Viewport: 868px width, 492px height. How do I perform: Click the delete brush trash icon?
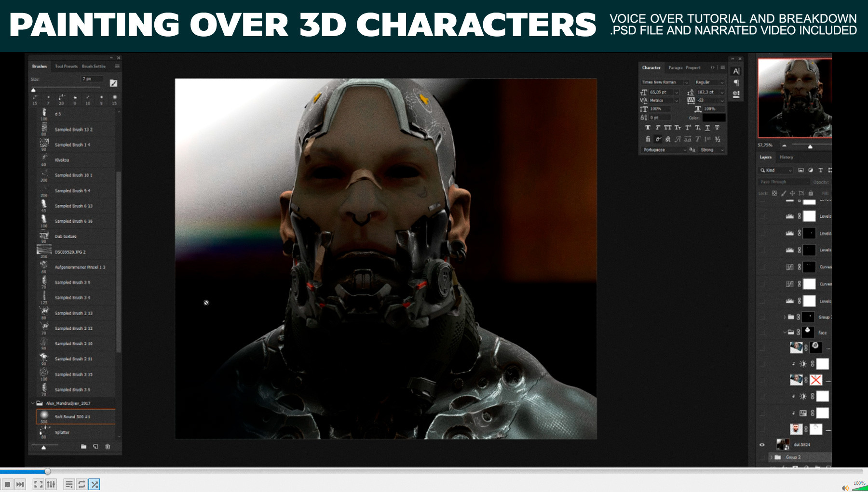pyautogui.click(x=108, y=446)
